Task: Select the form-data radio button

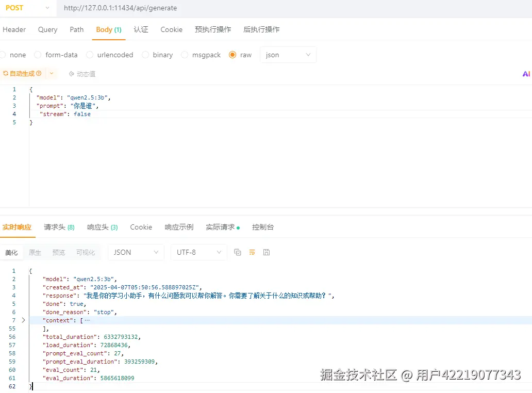Action: (38, 55)
